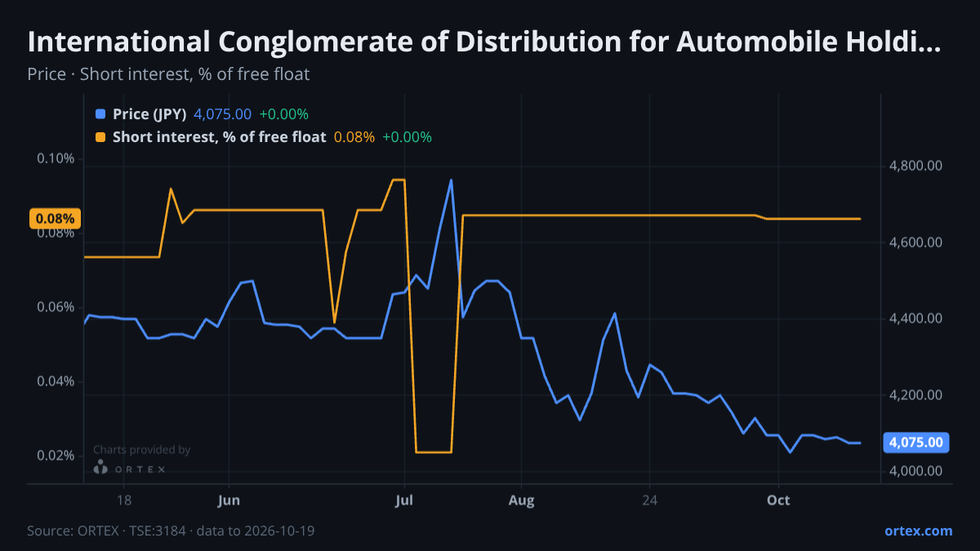Click the 24 x-axis date label
The width and height of the screenshot is (980, 551).
click(649, 500)
